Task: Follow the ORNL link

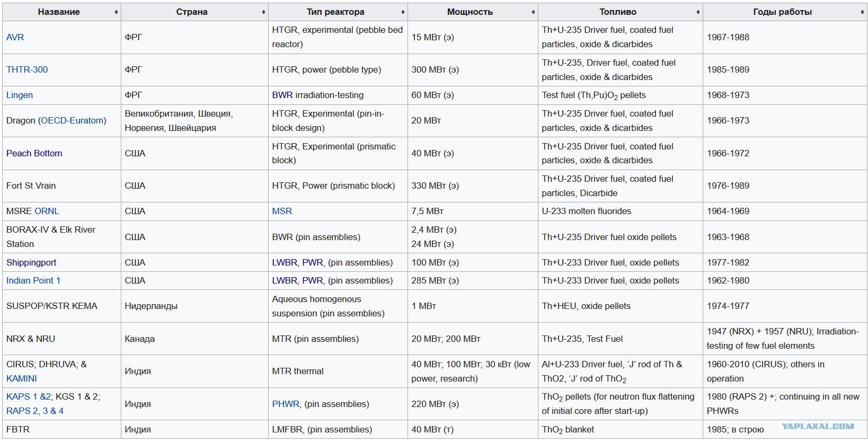Action: pos(47,211)
